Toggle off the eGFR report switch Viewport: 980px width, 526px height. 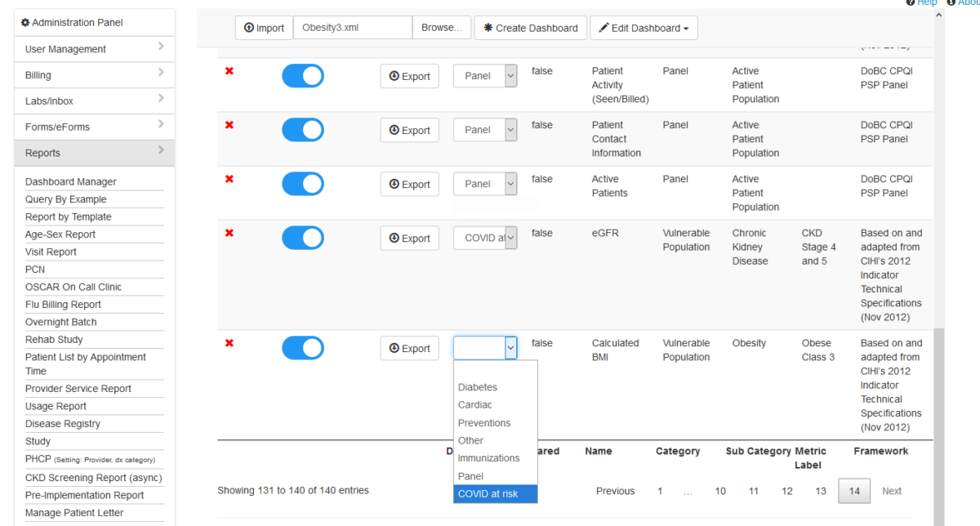click(x=303, y=238)
